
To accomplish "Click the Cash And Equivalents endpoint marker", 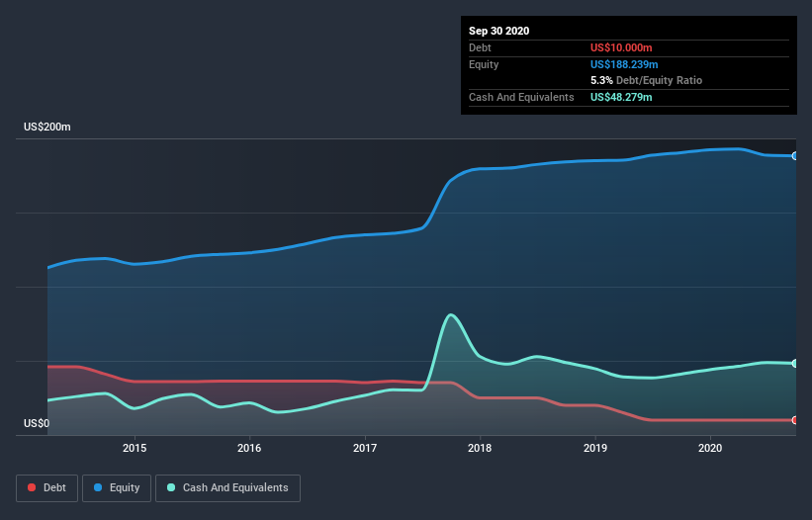I will [x=795, y=363].
